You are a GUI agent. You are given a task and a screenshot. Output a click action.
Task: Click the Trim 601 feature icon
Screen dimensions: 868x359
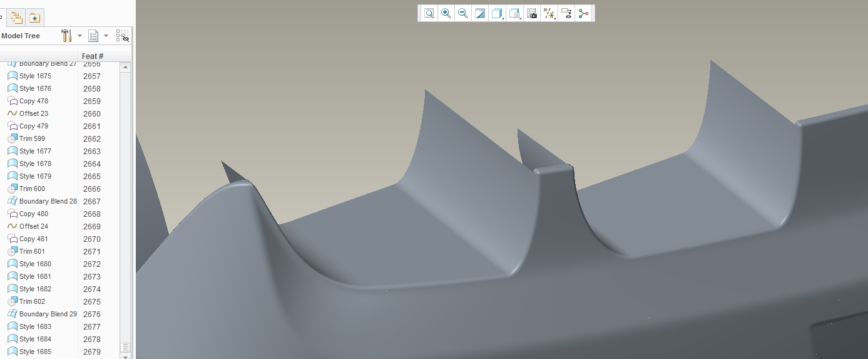tap(12, 251)
